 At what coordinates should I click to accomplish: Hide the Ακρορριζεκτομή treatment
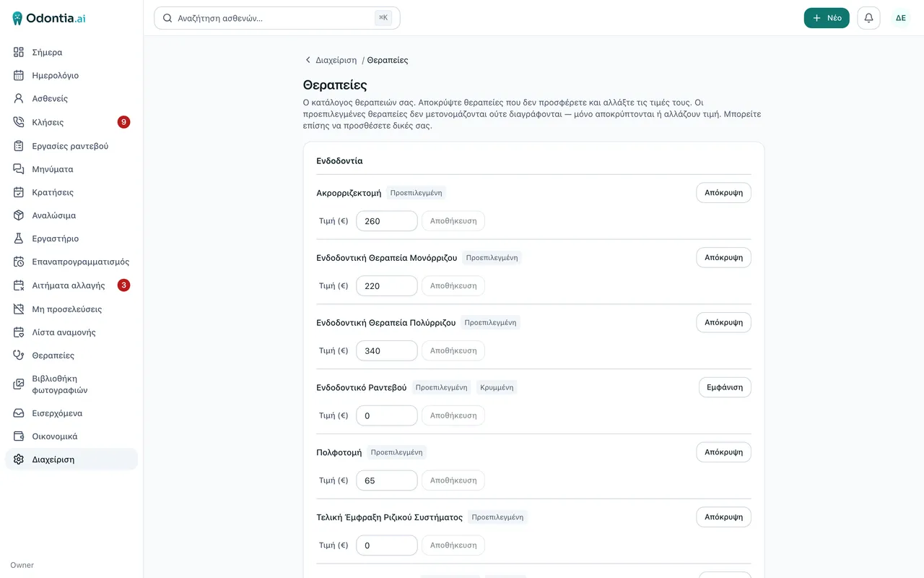tap(723, 193)
